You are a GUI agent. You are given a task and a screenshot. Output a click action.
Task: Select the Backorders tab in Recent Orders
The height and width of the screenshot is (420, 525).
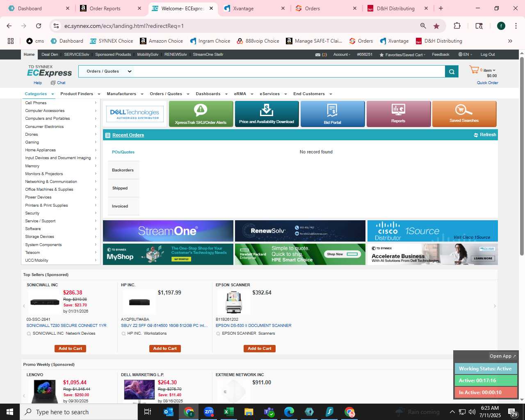(x=123, y=170)
